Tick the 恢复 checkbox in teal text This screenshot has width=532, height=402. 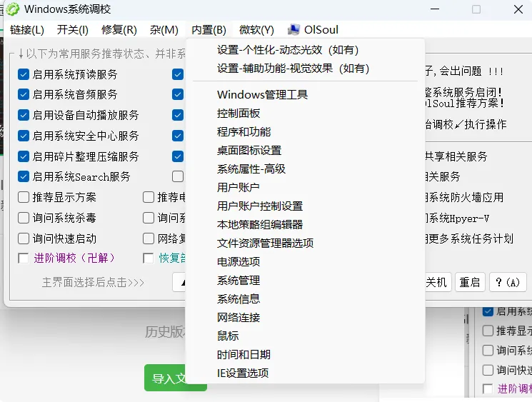tap(149, 258)
